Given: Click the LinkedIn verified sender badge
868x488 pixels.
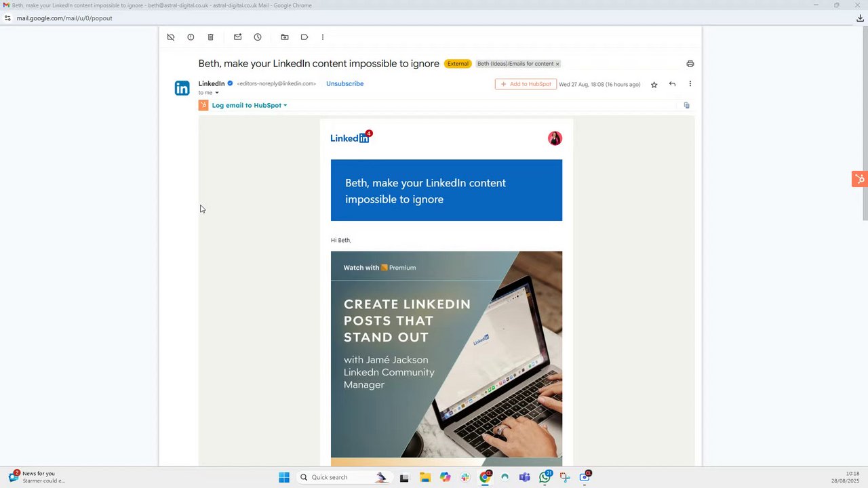Looking at the screenshot, I should coord(230,83).
